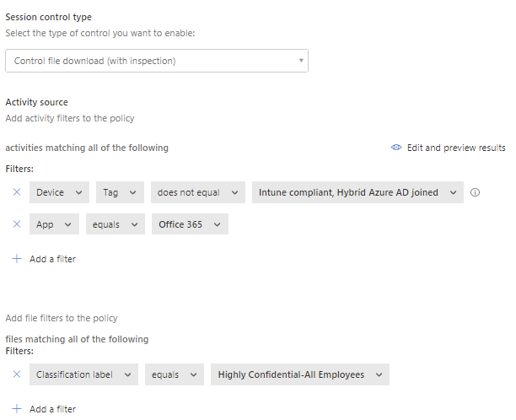Remove the Device Tag filter row

[x=17, y=192]
